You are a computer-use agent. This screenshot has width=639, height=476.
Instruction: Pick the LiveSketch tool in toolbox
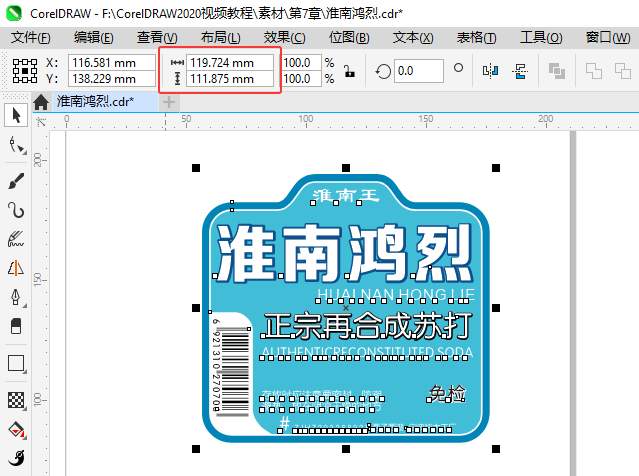coord(16,239)
